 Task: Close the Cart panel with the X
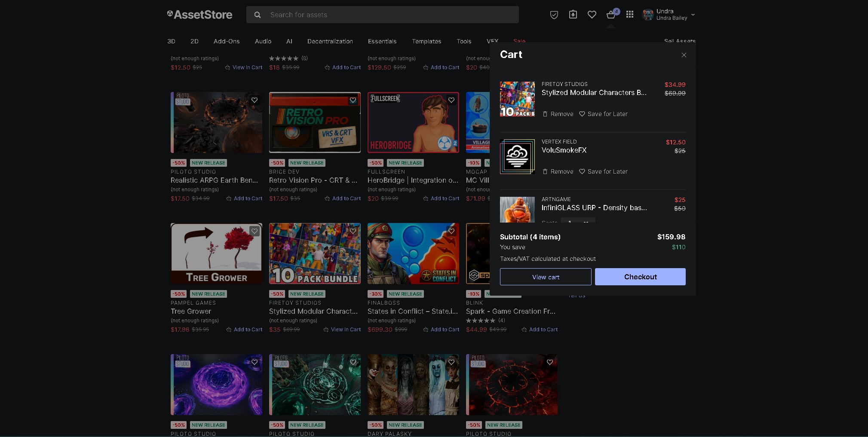pos(684,55)
